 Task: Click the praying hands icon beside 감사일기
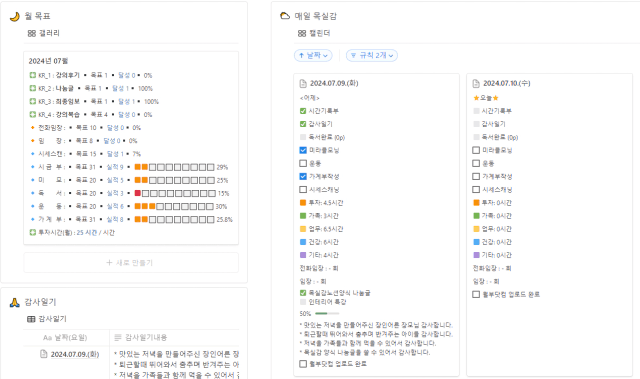[x=15, y=302]
